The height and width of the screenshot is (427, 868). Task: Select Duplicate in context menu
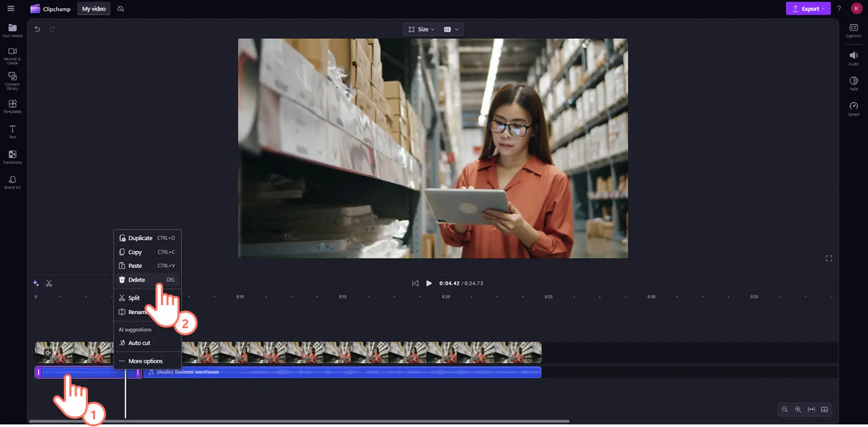pyautogui.click(x=147, y=238)
